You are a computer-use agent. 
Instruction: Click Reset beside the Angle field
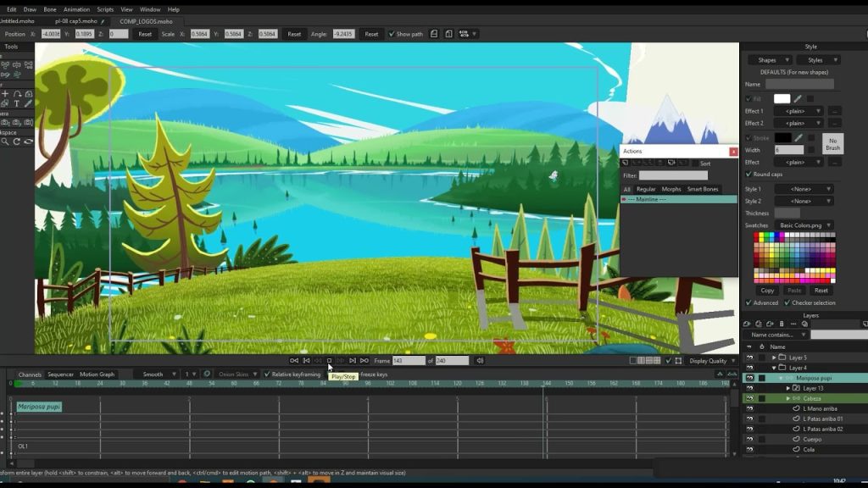click(371, 34)
